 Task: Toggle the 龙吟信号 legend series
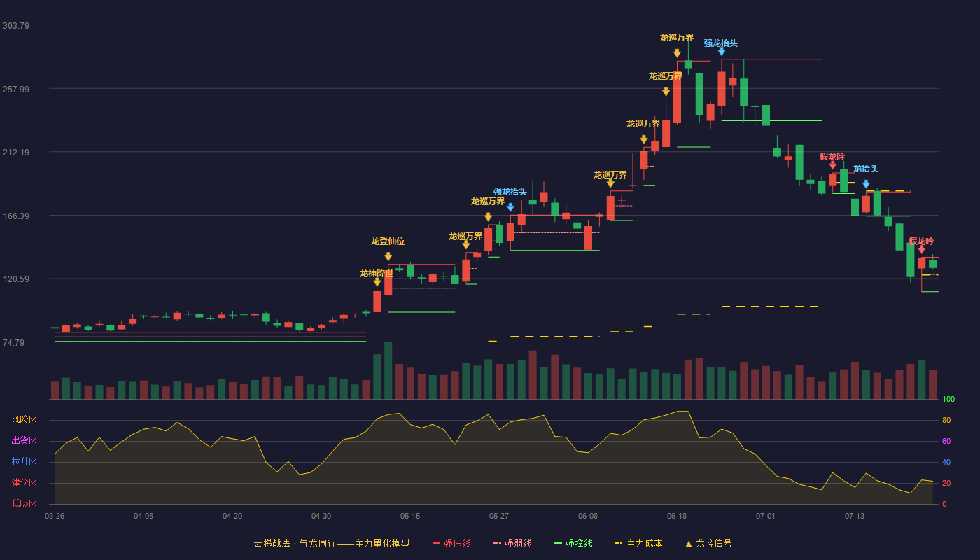point(708,543)
